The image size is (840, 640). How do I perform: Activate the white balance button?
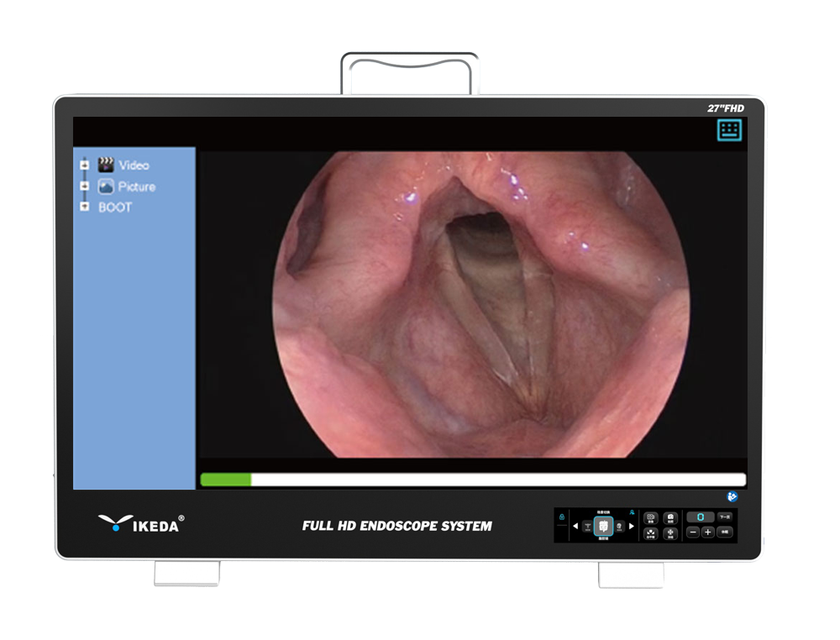(x=651, y=533)
